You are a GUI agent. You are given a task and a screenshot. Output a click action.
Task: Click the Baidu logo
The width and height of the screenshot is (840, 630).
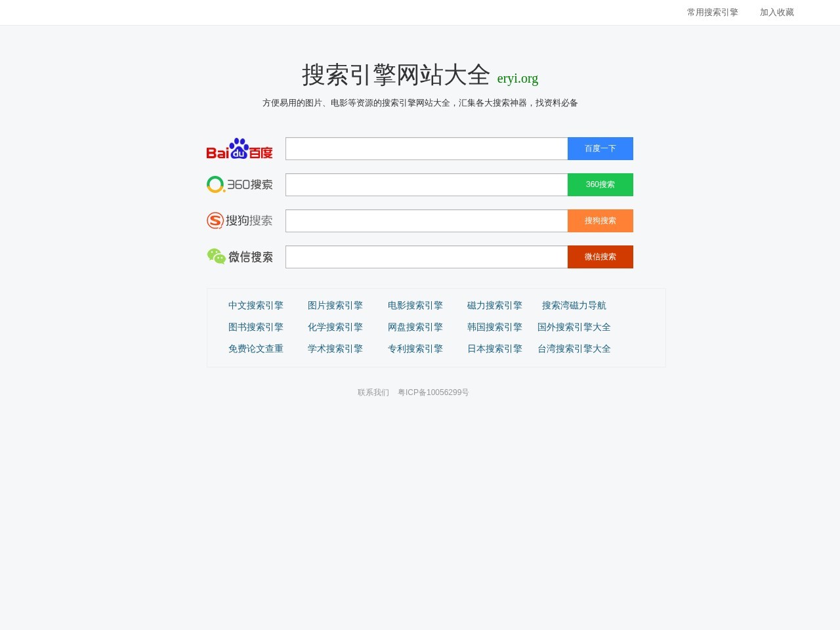pos(240,148)
